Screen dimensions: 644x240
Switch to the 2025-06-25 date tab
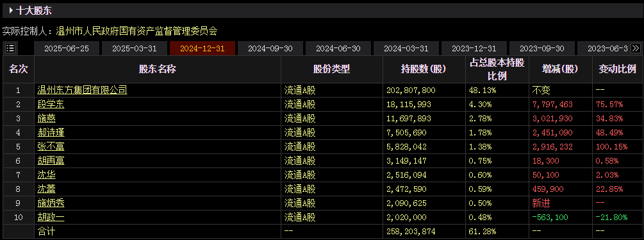pyautogui.click(x=67, y=49)
